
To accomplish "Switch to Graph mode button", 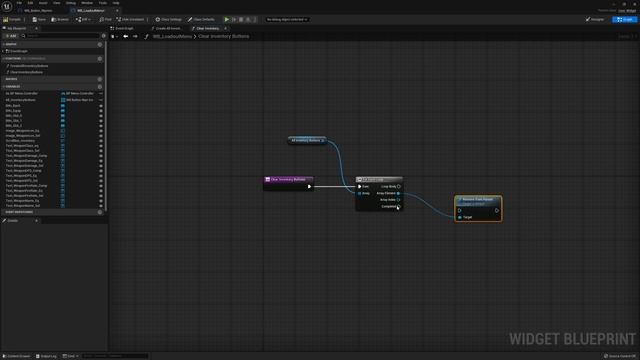I will coord(624,20).
